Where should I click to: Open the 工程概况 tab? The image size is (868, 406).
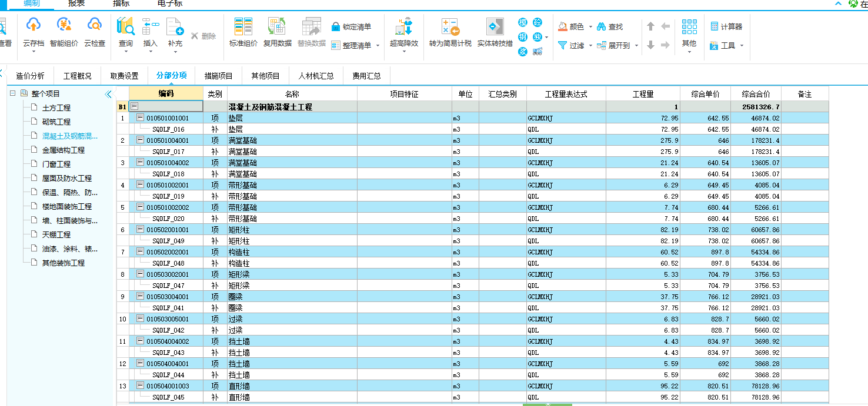pyautogui.click(x=78, y=76)
